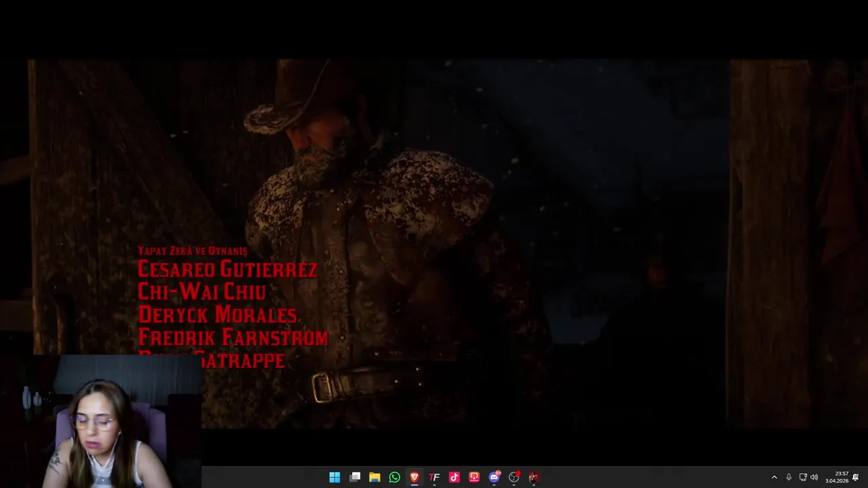Open Task View from the taskbar

click(355, 477)
